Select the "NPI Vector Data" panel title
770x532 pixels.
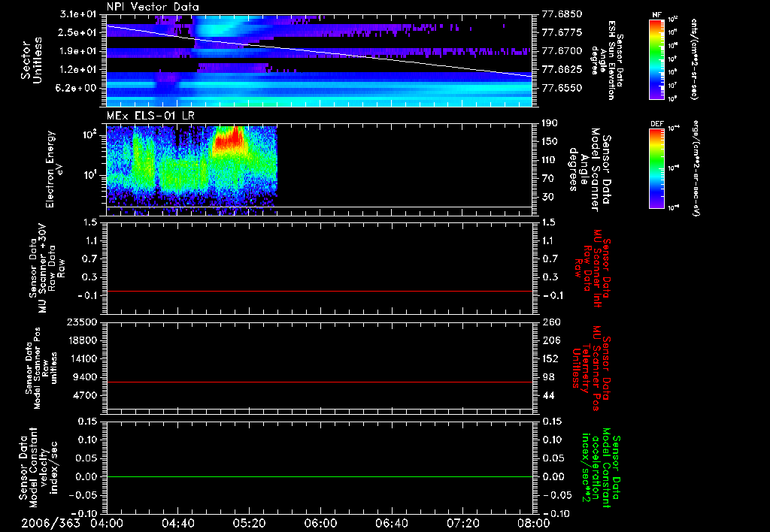(x=153, y=7)
